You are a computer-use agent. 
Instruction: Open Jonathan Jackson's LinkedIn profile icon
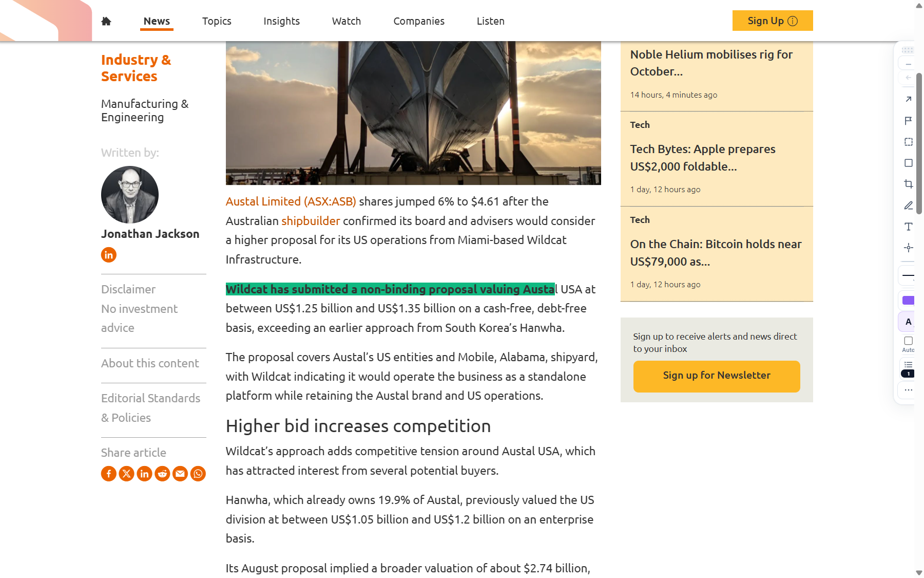click(x=109, y=255)
